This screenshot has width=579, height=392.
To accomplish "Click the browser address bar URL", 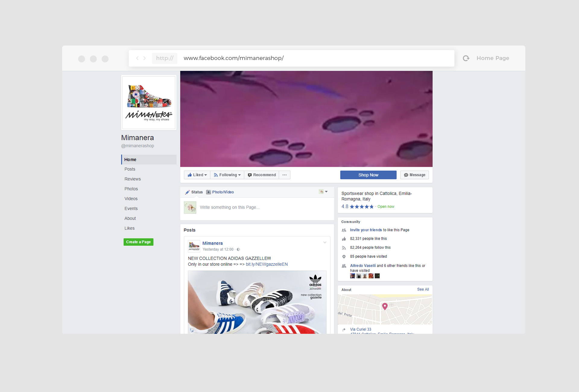I will 234,58.
